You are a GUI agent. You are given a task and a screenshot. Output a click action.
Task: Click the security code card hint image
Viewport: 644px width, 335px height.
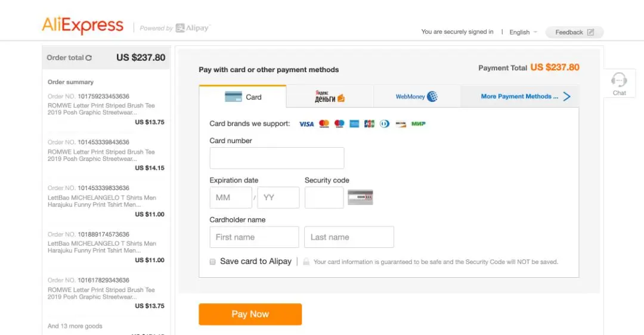pos(360,197)
